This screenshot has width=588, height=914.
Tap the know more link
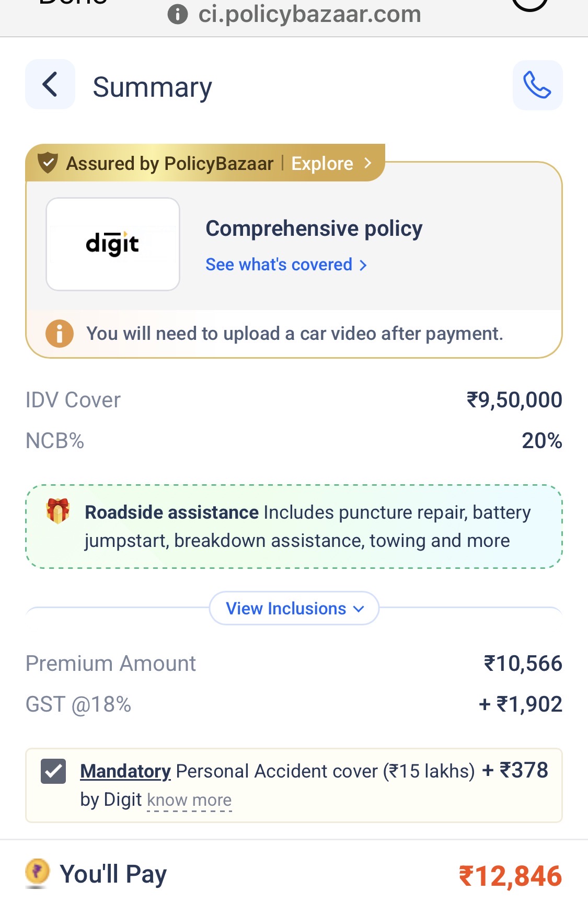(x=189, y=800)
